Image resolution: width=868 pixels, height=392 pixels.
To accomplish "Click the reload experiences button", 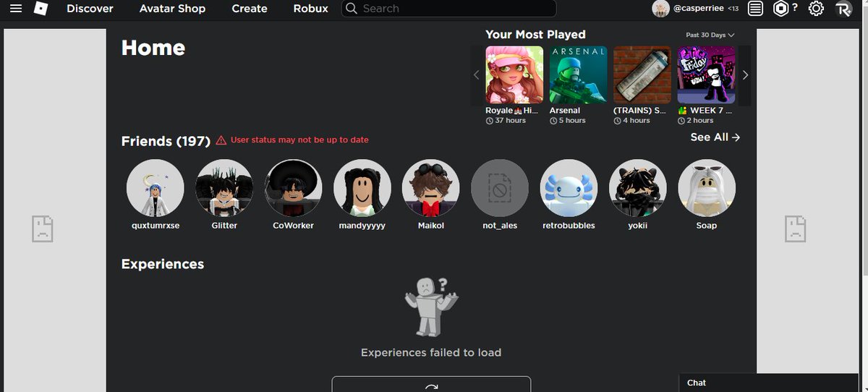I will [x=431, y=385].
